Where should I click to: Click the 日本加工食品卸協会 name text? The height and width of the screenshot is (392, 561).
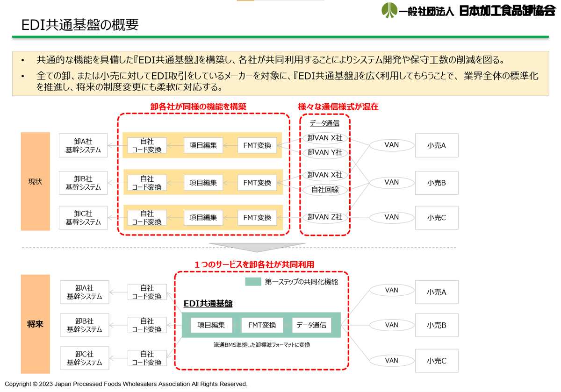click(507, 11)
